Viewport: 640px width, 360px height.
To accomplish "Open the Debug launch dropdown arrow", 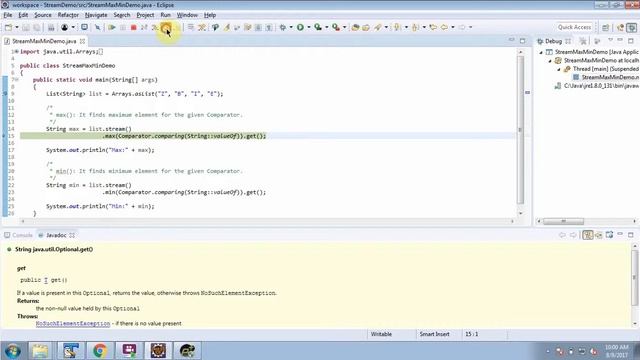I will tap(291, 27).
